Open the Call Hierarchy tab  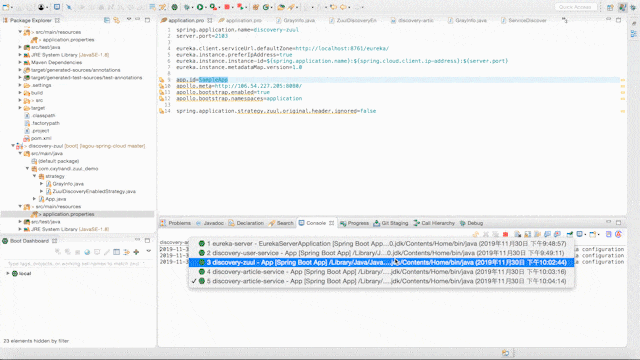[434, 223]
